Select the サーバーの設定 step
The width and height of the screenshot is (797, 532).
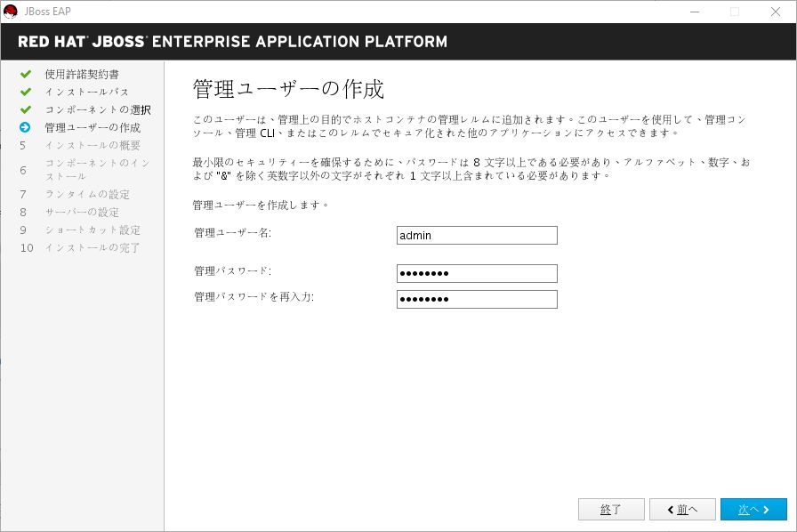click(x=83, y=212)
